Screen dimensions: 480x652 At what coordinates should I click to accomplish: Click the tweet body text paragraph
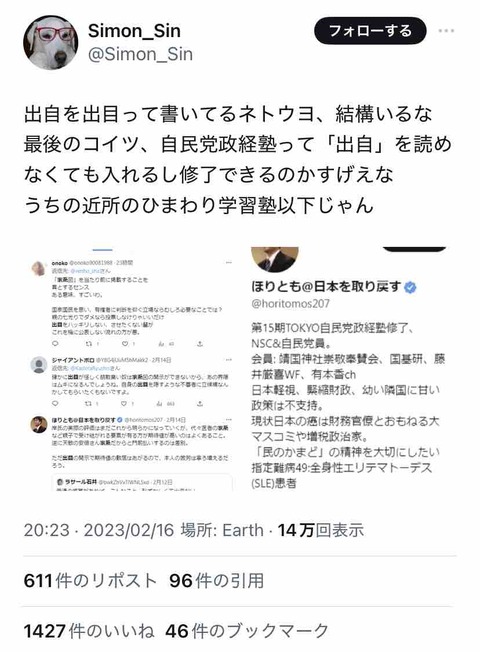[238, 160]
